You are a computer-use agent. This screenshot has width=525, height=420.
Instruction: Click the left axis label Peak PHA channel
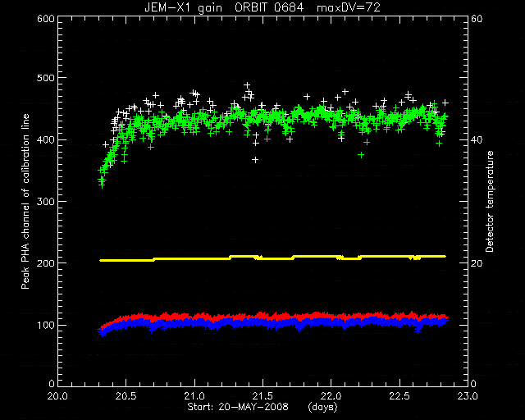[x=25, y=201]
